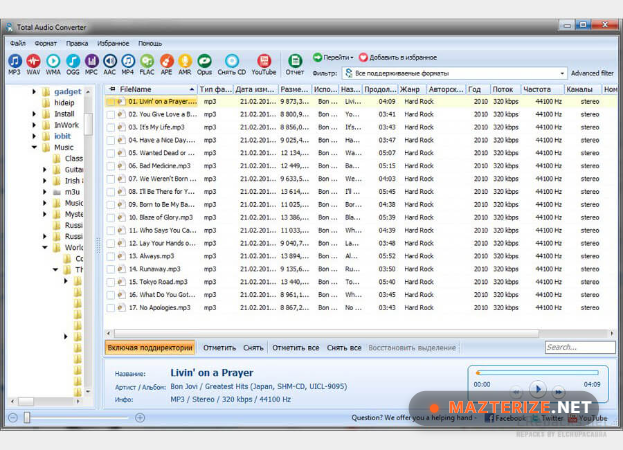Select the AMR format icon
Image resolution: width=623 pixels, height=450 pixels.
point(185,64)
